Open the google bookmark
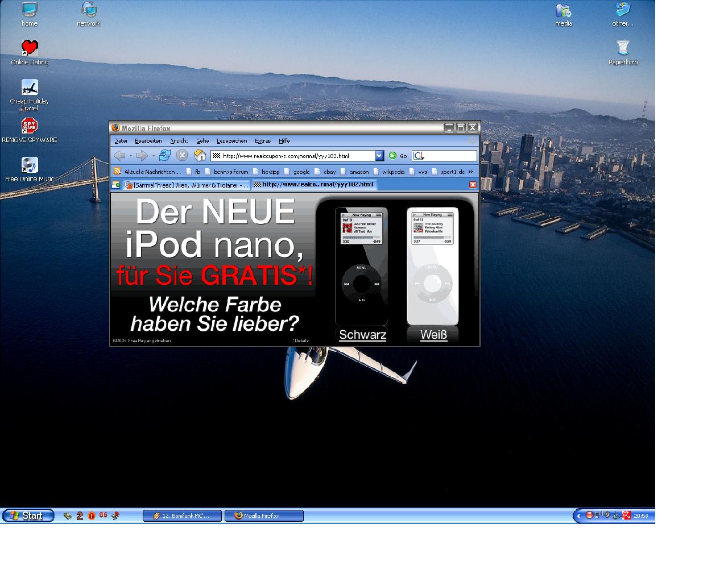The image size is (728, 582). (x=297, y=172)
